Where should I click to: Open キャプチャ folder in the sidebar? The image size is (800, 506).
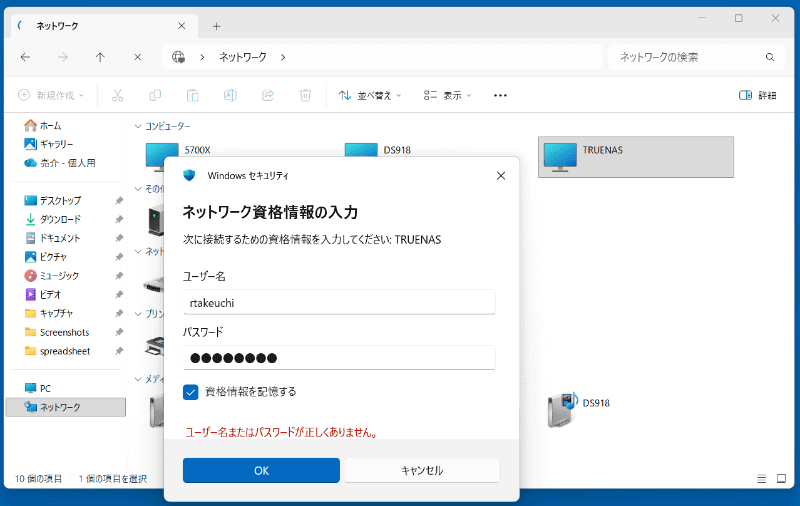49,314
